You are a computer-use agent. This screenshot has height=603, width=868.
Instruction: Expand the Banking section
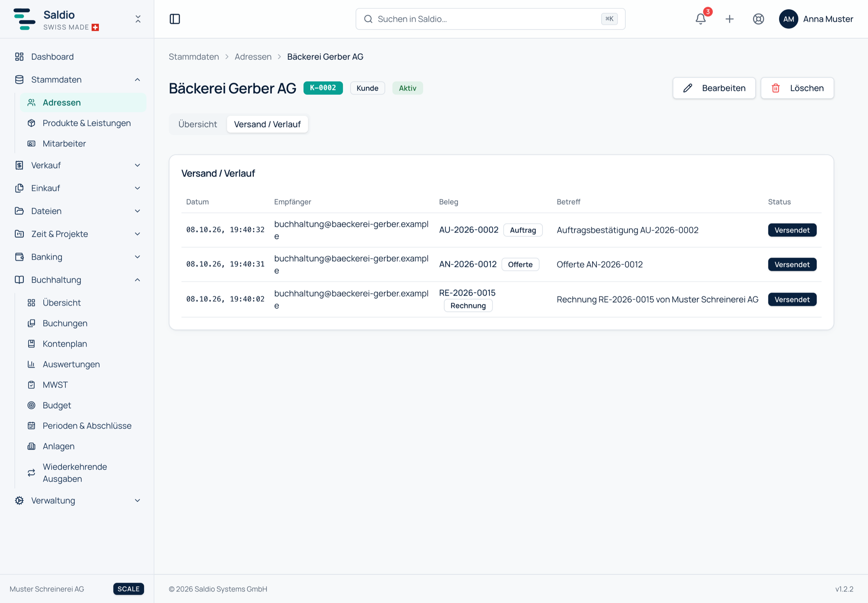click(77, 257)
